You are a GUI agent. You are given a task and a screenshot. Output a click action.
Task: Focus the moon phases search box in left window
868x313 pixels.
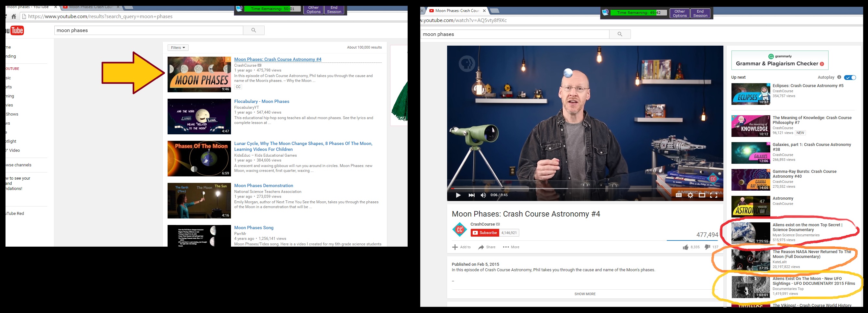148,30
